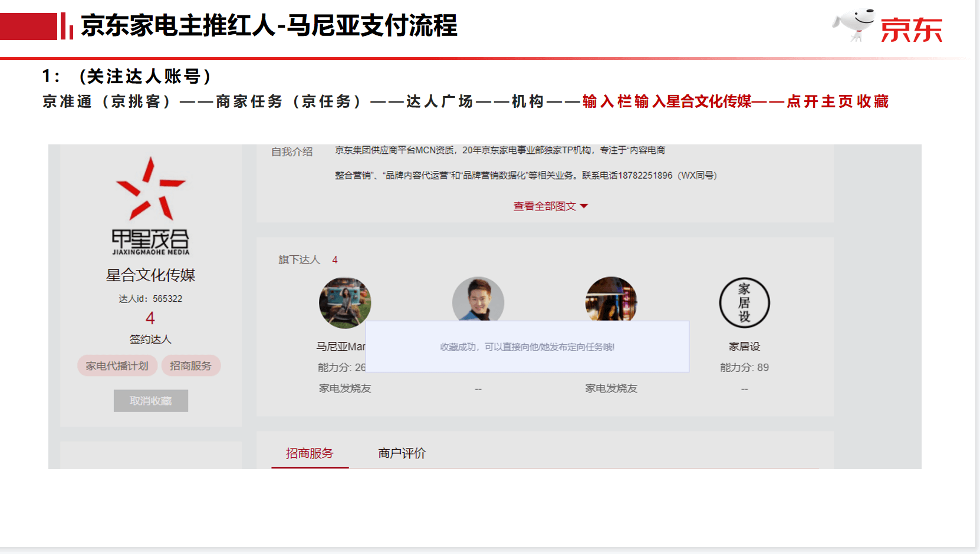This screenshot has height=554, width=980.
Task: Click the 能力分: 26 score under 马尼亚Mar
Action: 342,368
